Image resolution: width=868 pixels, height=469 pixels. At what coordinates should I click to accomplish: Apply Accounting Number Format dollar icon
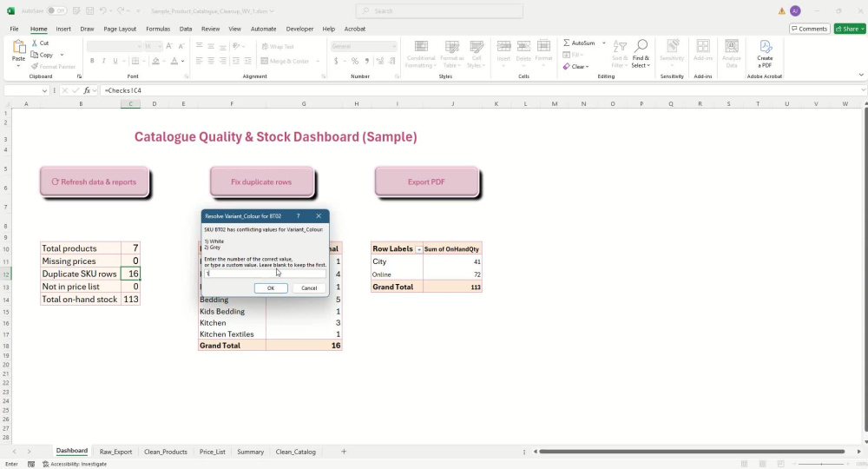tap(336, 61)
